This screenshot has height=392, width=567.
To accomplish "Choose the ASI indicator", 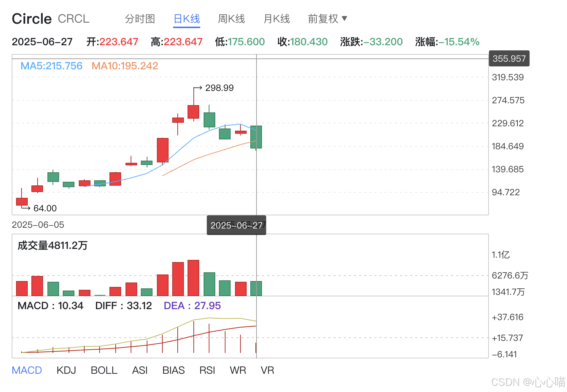I will point(140,370).
